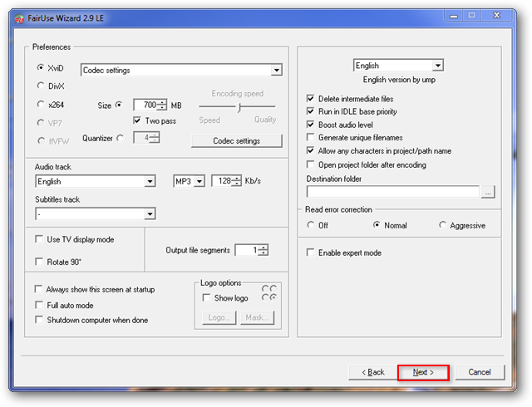
Task: Enable the Rotate 90° checkbox
Action: click(39, 262)
